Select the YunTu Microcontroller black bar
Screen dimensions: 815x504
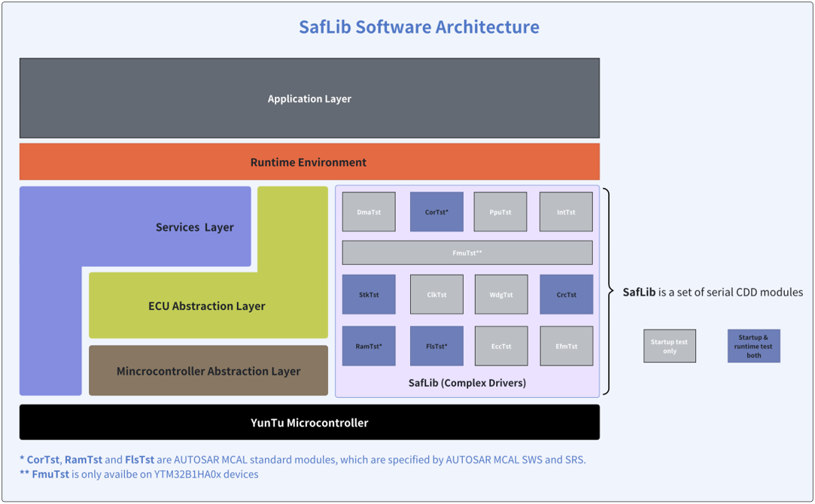[309, 423]
